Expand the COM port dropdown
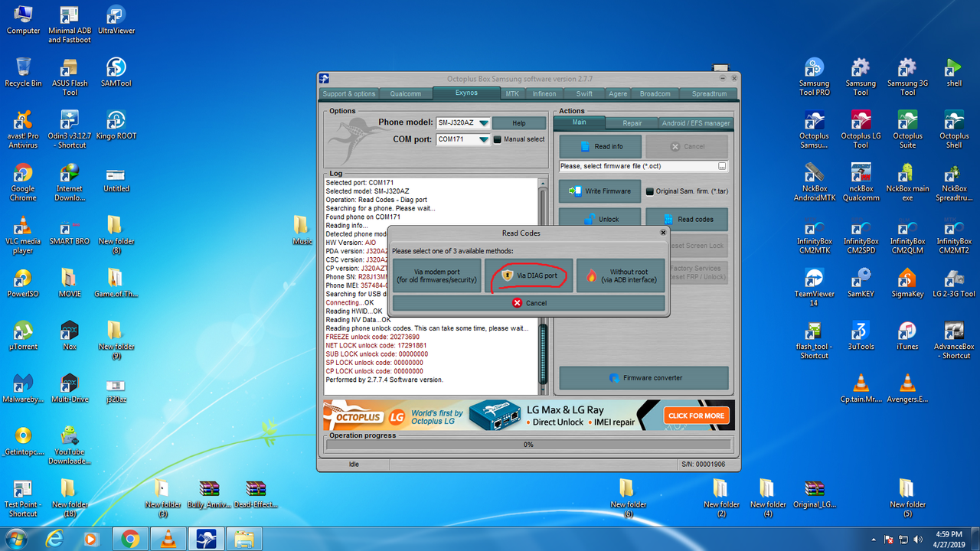 tap(483, 139)
